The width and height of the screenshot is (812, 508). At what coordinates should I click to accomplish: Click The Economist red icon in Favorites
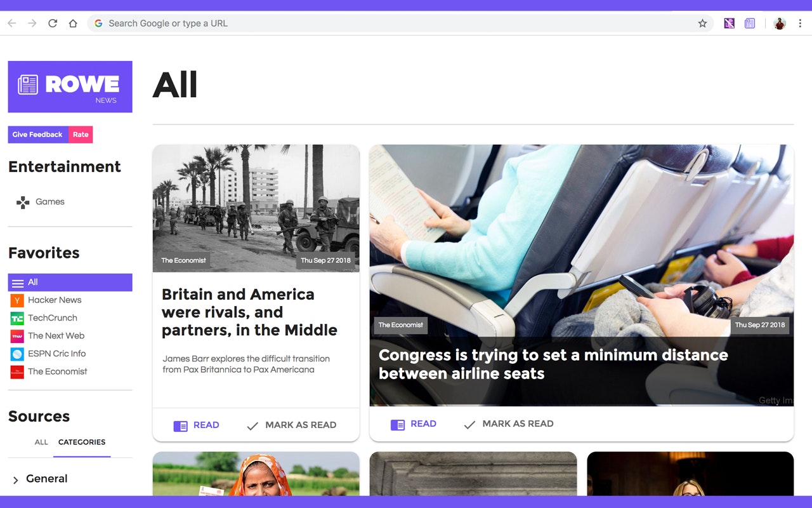point(17,371)
